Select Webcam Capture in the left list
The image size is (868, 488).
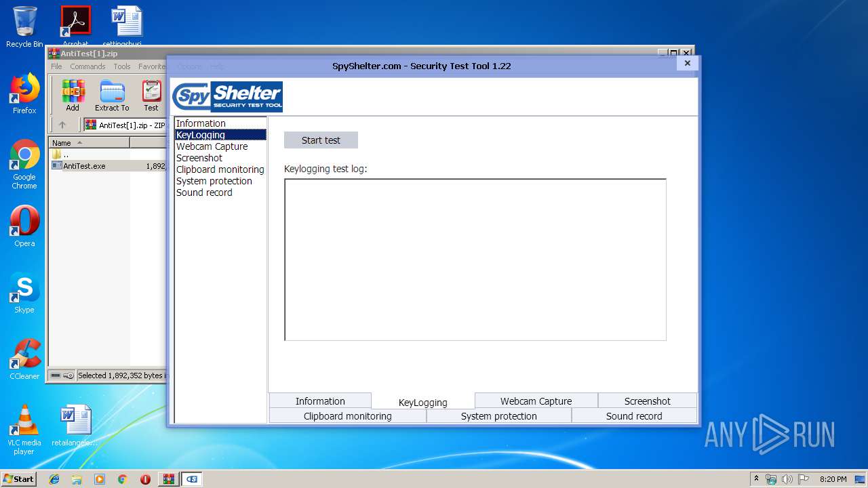(220, 146)
